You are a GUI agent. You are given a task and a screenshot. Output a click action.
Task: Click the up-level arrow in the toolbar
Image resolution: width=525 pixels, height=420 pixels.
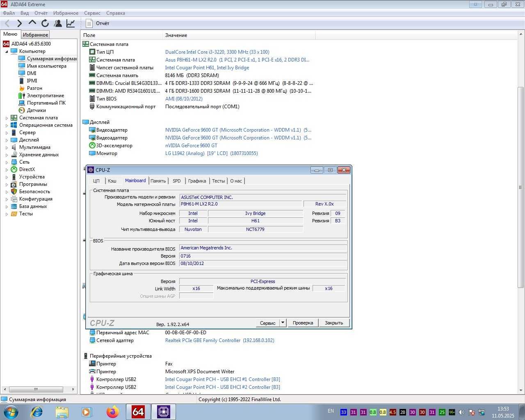(x=32, y=23)
